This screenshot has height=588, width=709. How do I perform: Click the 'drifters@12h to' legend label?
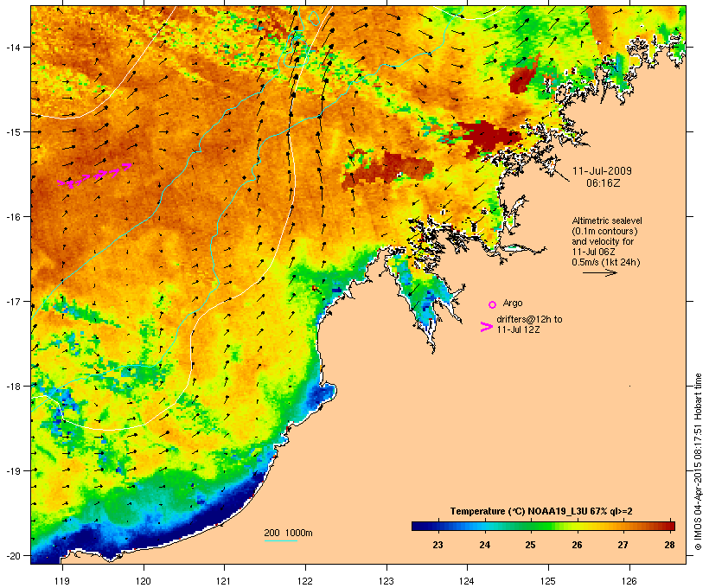[529, 319]
